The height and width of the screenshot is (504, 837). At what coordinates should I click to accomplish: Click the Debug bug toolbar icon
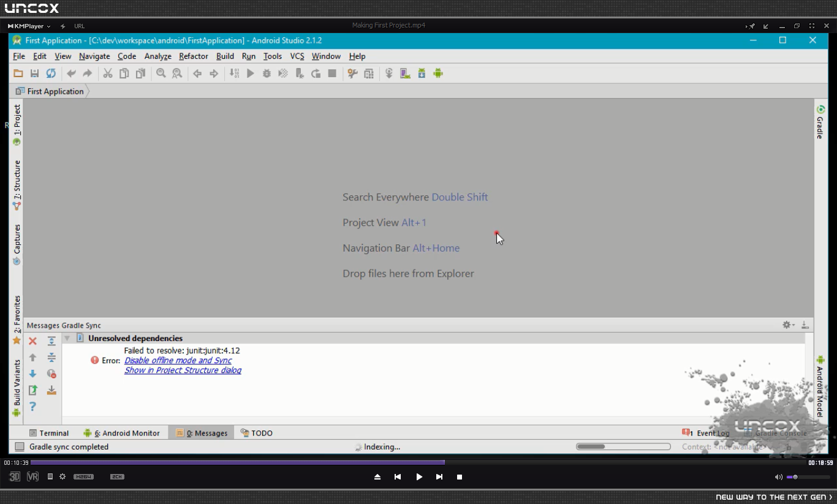(x=267, y=73)
